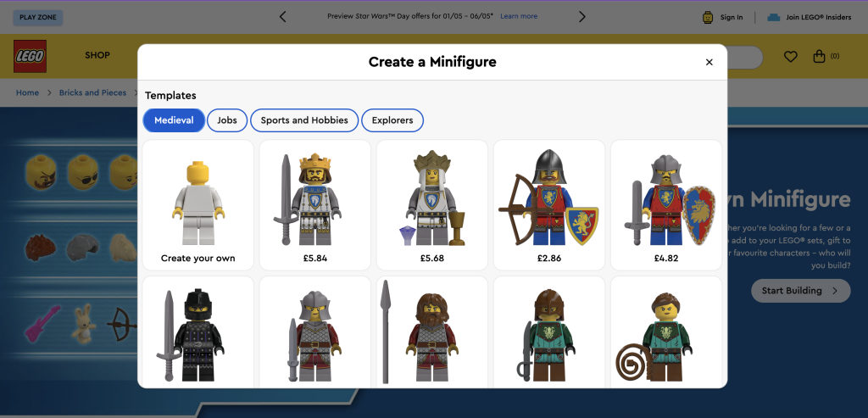
Task: Click Join LEGO Insiders link
Action: coord(819,17)
